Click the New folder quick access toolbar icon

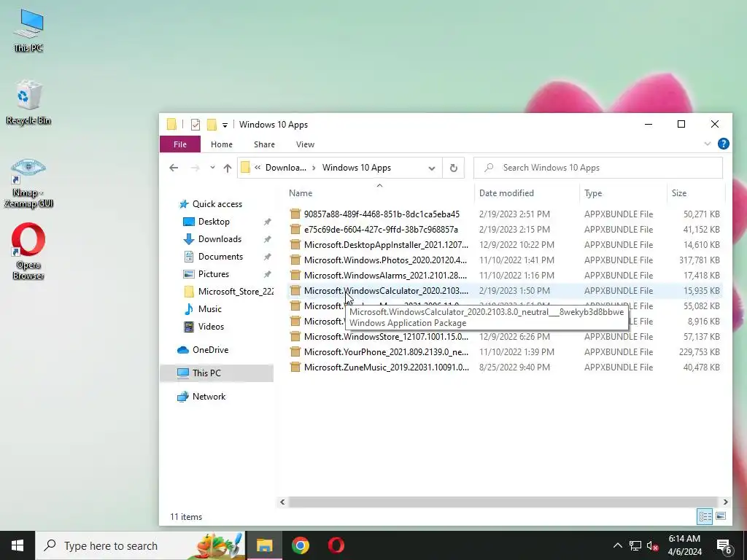(212, 125)
